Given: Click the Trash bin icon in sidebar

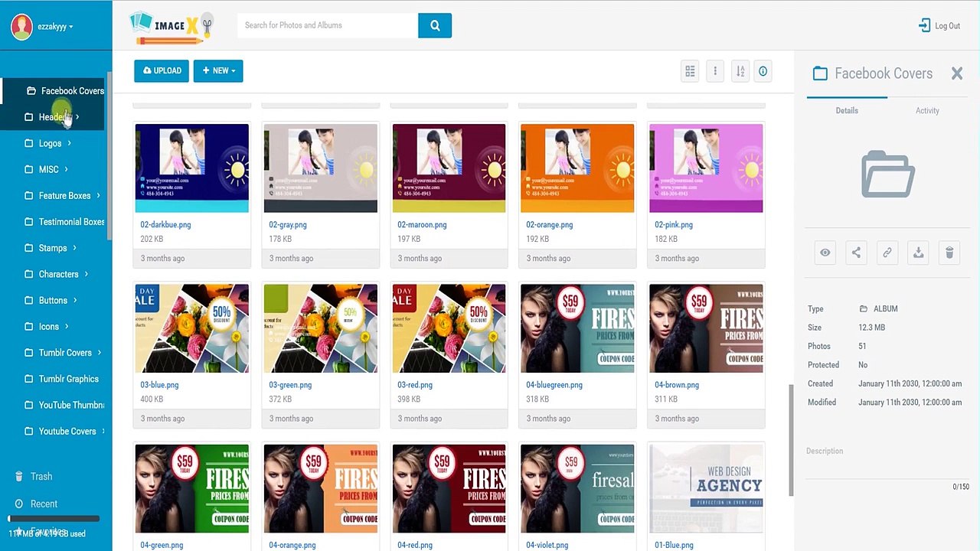Looking at the screenshot, I should [19, 476].
